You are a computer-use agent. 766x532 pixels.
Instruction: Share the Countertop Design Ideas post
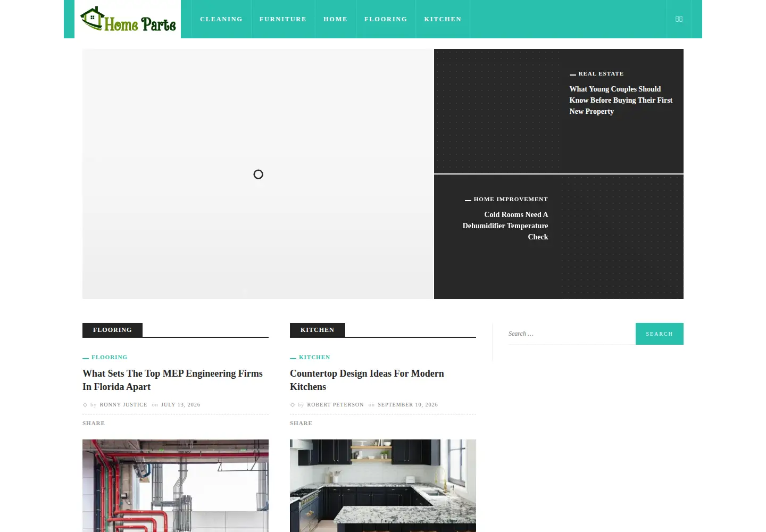[301, 423]
